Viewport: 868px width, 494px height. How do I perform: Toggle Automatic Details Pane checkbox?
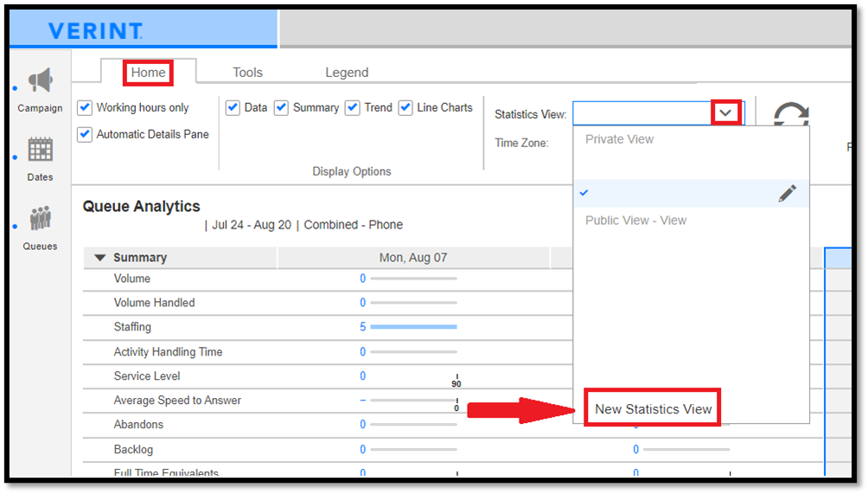85,134
